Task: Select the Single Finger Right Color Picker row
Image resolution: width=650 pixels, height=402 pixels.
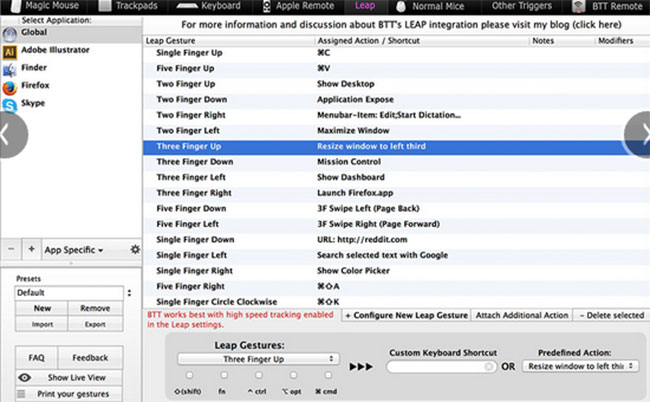Action: [x=396, y=271]
